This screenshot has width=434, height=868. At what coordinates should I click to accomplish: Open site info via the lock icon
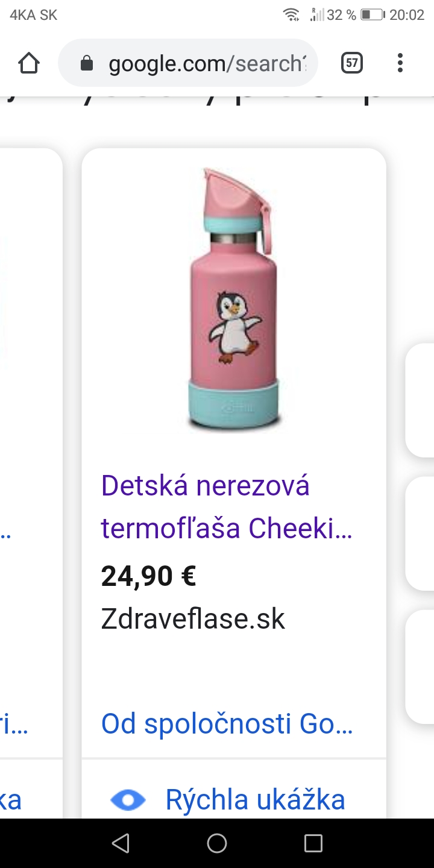(x=87, y=63)
